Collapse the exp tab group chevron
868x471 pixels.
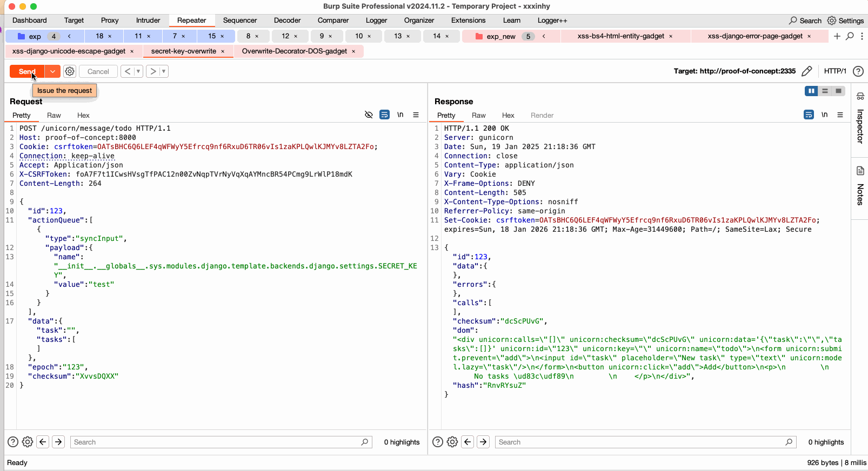tap(69, 36)
